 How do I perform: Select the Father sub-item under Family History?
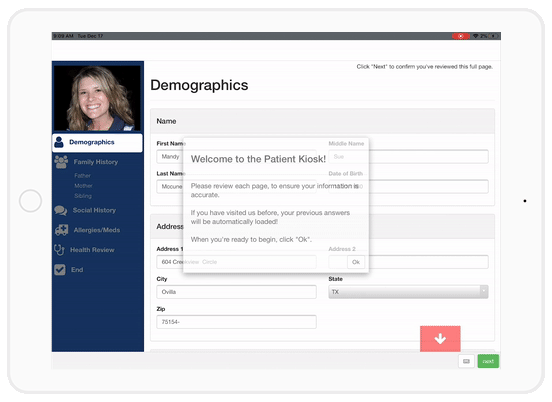[x=82, y=176]
